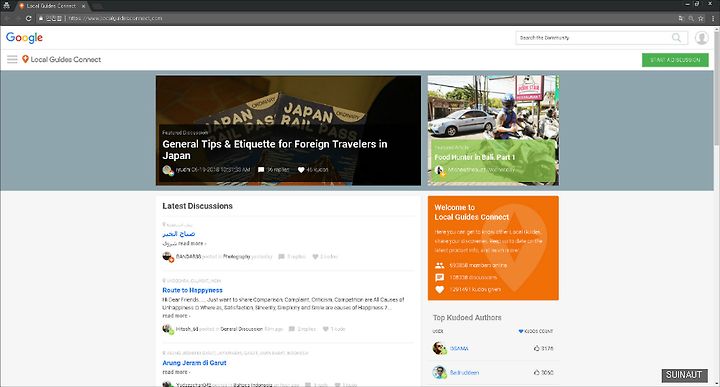This screenshot has width=720, height=387.
Task: Click the BANDAR35 username
Action: click(188, 257)
